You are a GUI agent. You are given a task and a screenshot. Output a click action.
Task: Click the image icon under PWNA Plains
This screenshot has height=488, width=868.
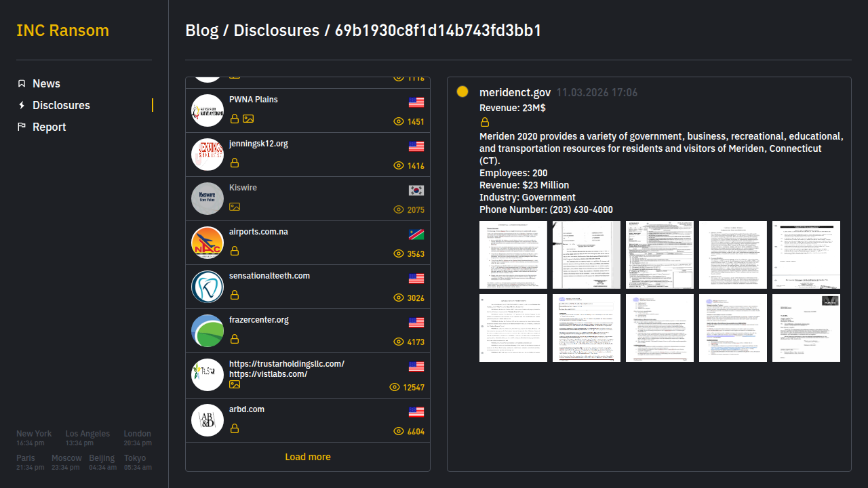(x=248, y=119)
